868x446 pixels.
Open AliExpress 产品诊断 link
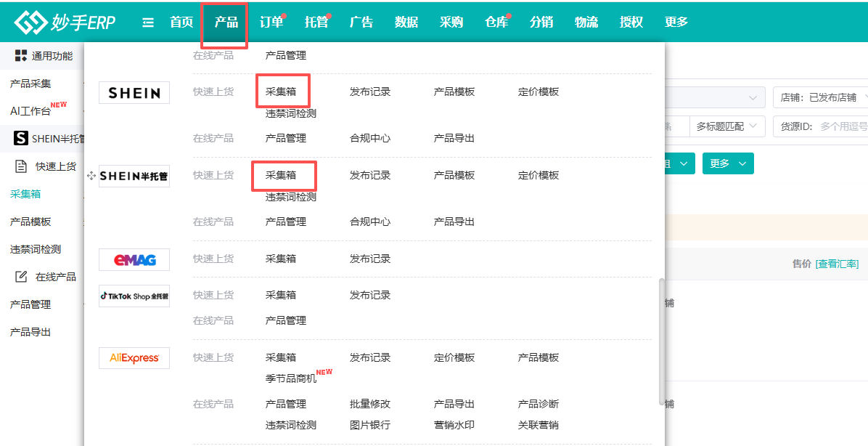539,404
